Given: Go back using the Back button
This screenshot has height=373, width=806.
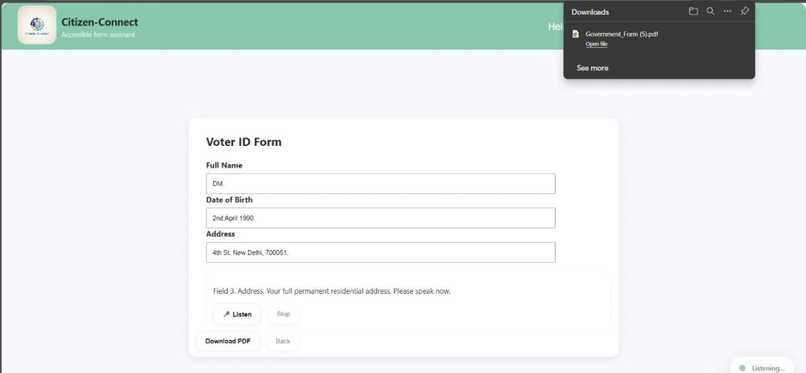Looking at the screenshot, I should pyautogui.click(x=283, y=341).
